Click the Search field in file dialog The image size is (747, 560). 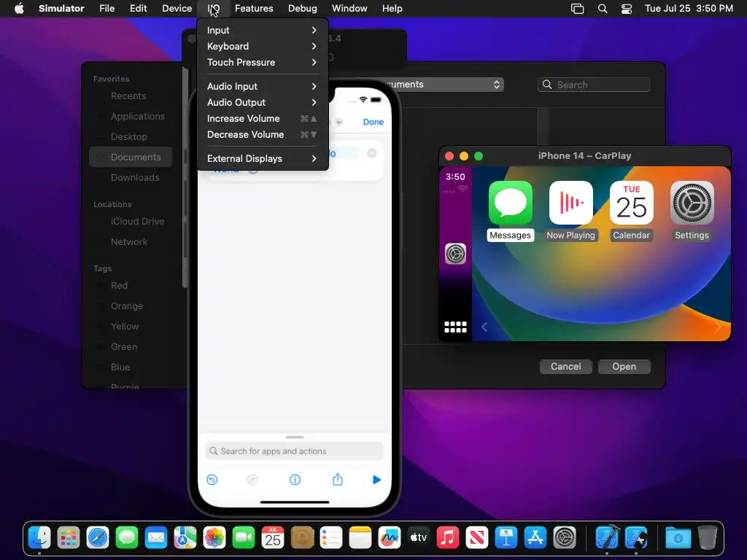[594, 85]
